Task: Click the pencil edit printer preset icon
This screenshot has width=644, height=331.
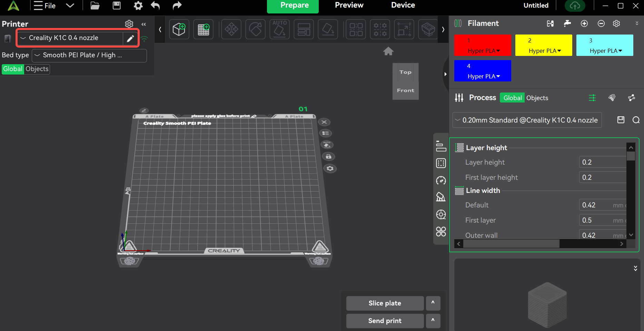Action: [130, 38]
